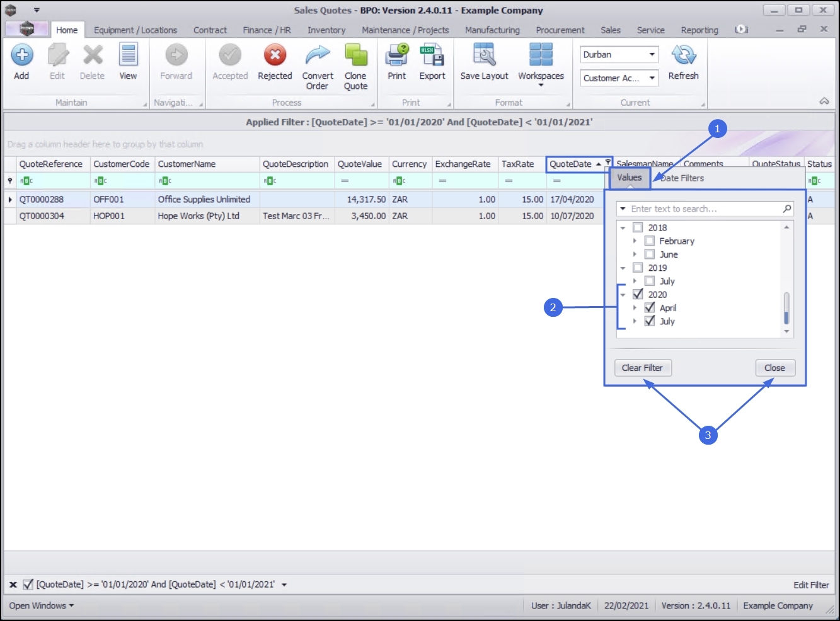Open the View quote icon
Viewport: 840px width, 621px height.
[x=128, y=55]
